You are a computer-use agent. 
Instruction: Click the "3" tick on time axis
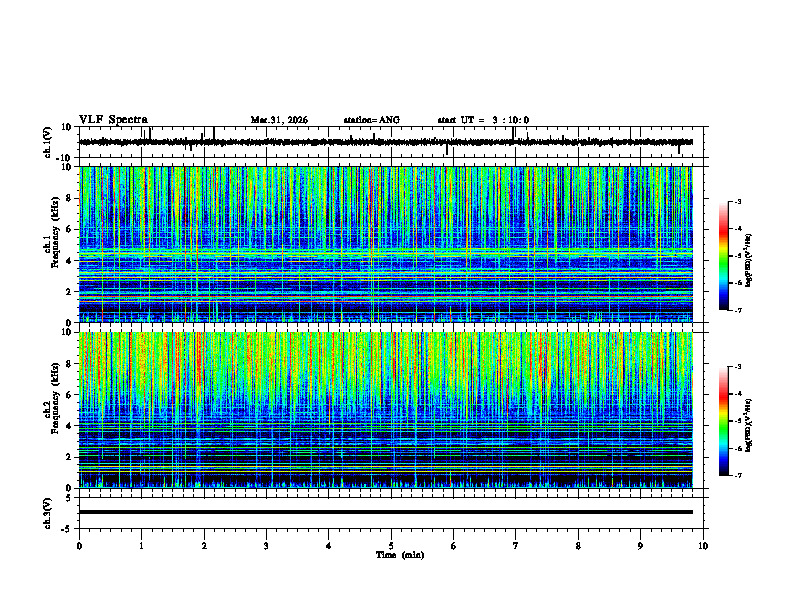point(266,546)
